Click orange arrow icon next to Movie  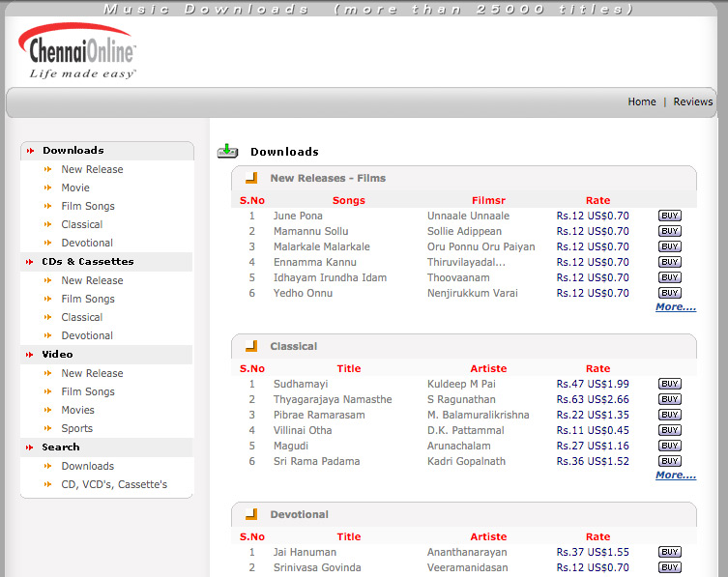[47, 188]
